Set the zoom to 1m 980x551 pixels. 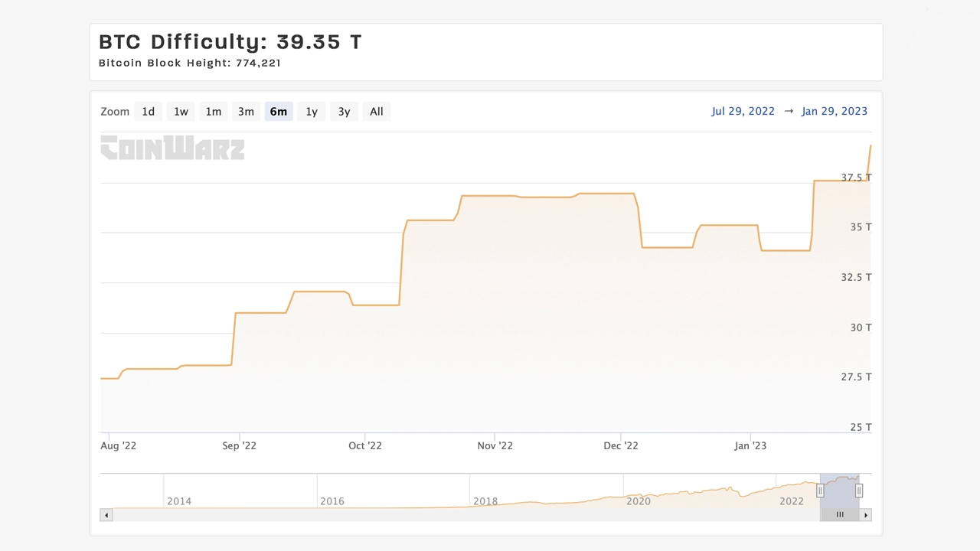pyautogui.click(x=213, y=112)
